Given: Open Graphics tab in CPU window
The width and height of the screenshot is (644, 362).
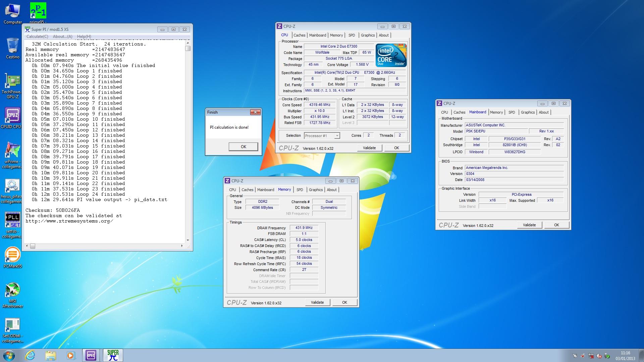Looking at the screenshot, I should coord(368,35).
